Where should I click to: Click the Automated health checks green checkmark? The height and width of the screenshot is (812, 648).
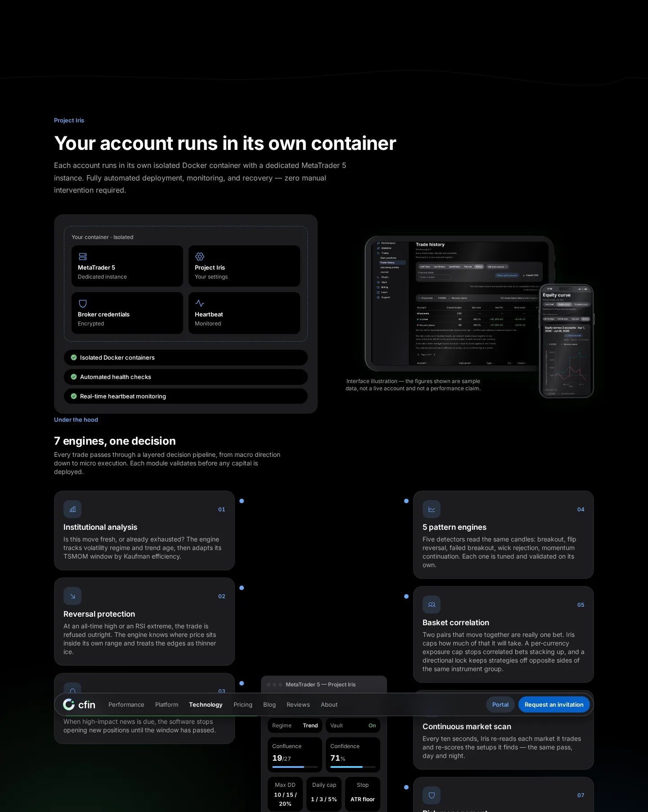[74, 377]
